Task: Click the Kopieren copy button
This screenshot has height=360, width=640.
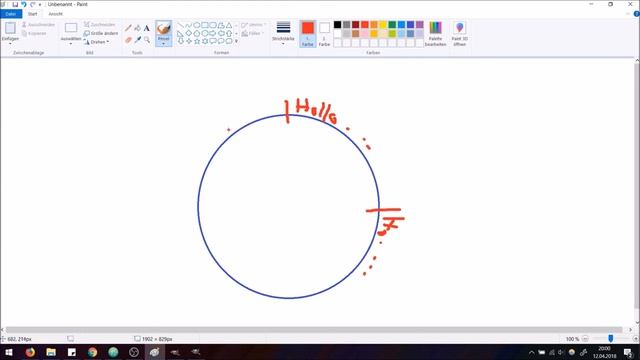Action: [34, 33]
